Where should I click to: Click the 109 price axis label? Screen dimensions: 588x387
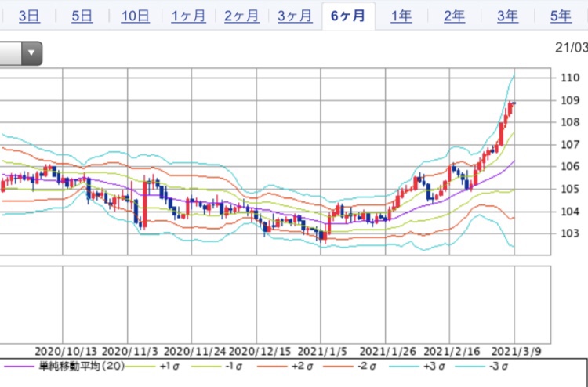571,101
